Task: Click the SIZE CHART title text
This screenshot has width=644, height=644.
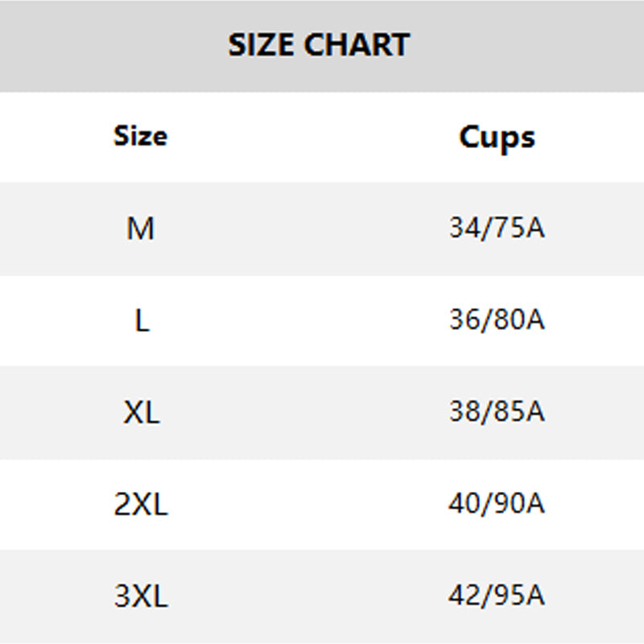Action: pyautogui.click(x=319, y=45)
